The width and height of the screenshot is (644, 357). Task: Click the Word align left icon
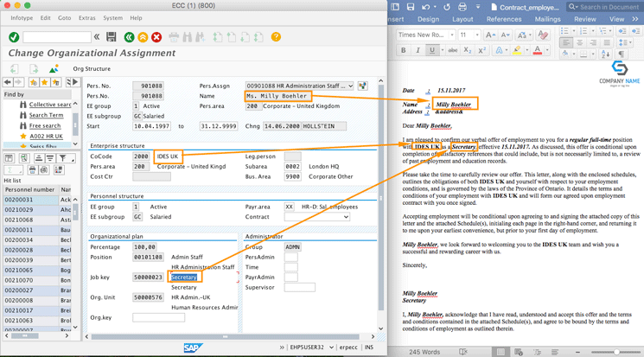click(x=566, y=42)
